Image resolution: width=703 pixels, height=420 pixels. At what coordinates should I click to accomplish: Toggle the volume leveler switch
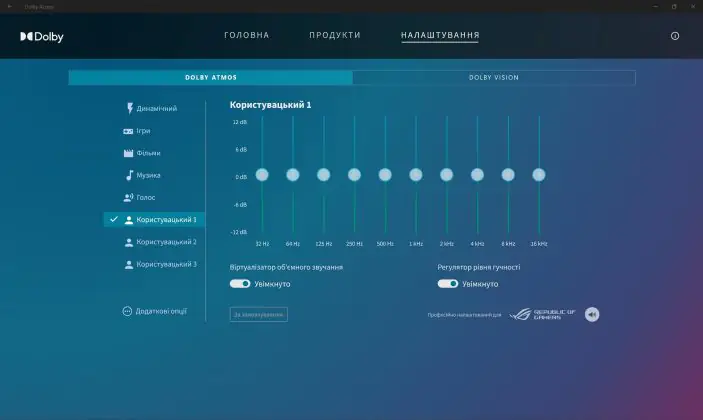tap(448, 284)
